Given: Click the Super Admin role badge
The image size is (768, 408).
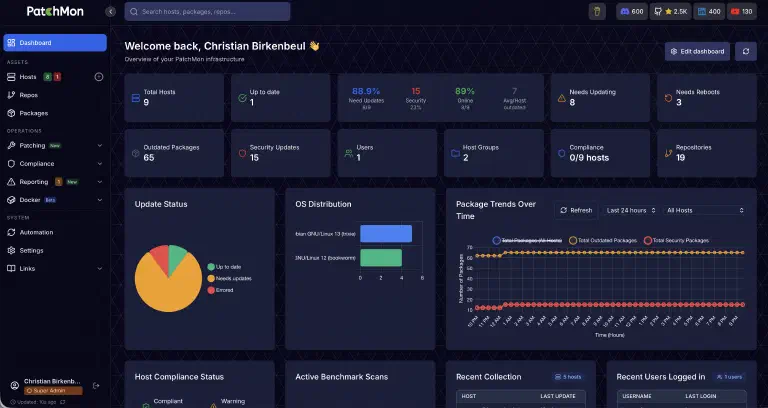Looking at the screenshot, I should pos(53,390).
